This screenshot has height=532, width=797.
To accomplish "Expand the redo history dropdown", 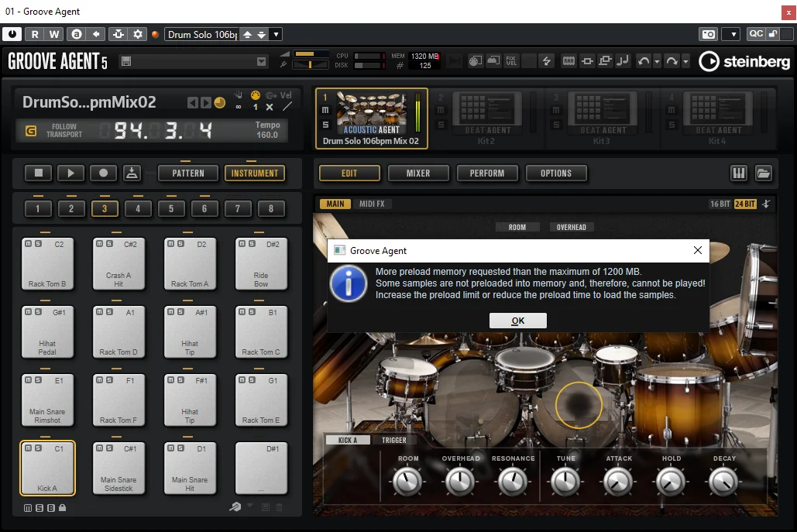I will (x=685, y=61).
